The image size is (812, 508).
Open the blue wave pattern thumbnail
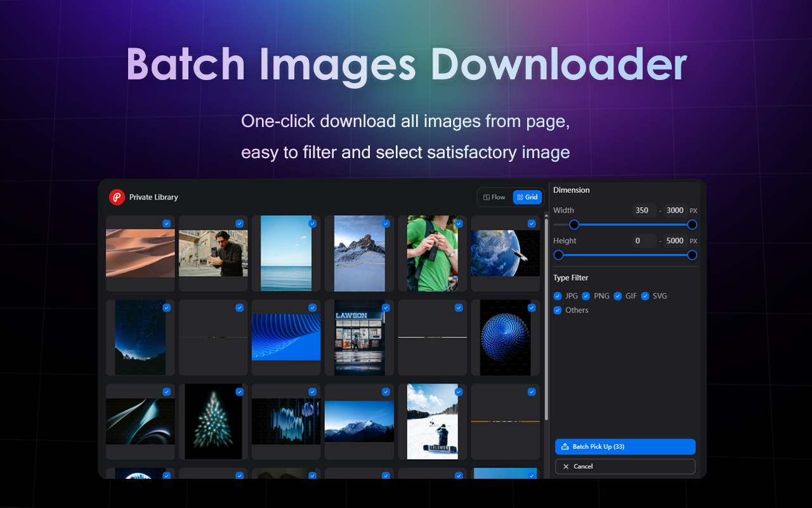pyautogui.click(x=286, y=337)
